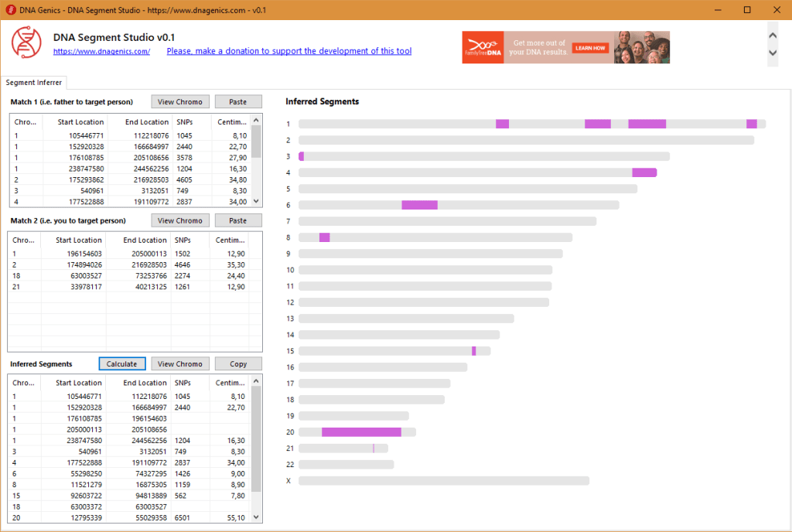792x532 pixels.
Task: Copy the inferred segments
Action: click(238, 364)
